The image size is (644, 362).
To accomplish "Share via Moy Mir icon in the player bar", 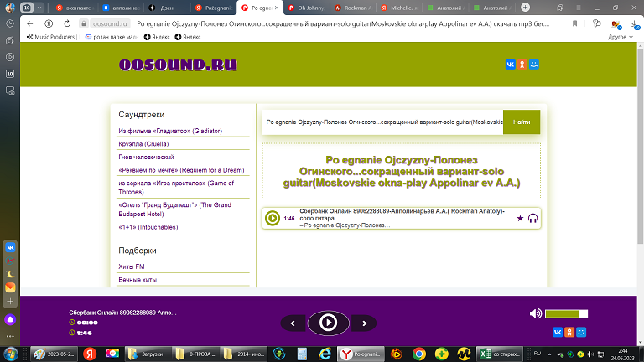I will [x=581, y=332].
